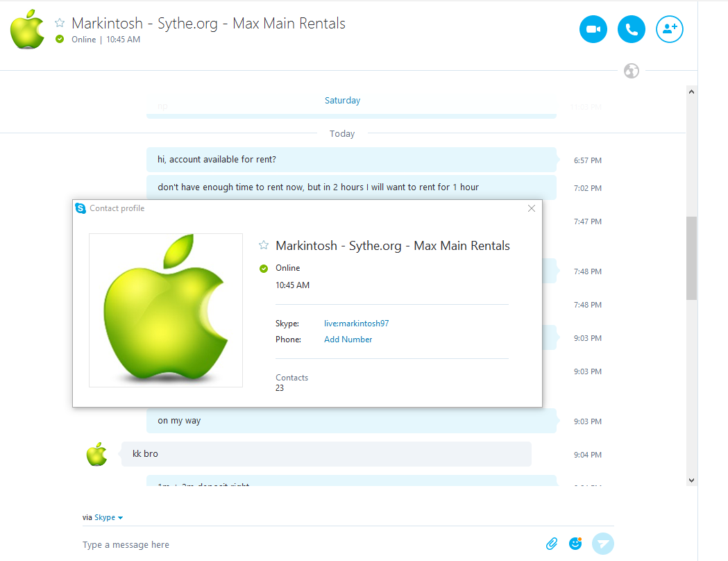Click the globe icon below call buttons
This screenshot has height=561, width=728.
631,71
